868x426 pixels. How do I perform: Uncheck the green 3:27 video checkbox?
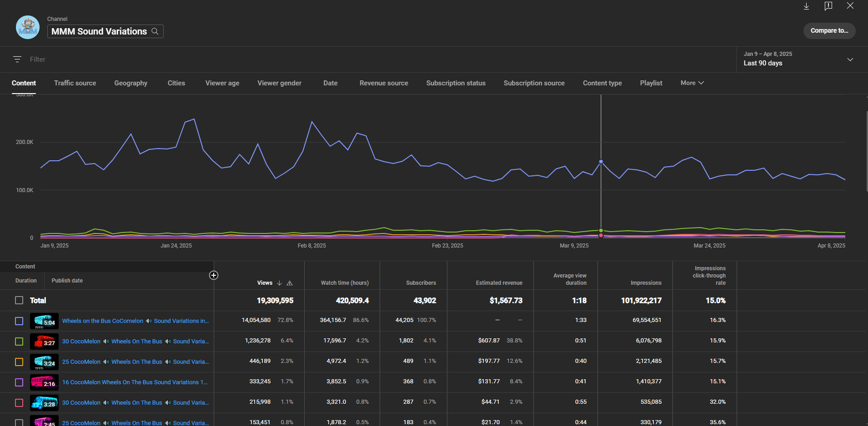pos(19,342)
